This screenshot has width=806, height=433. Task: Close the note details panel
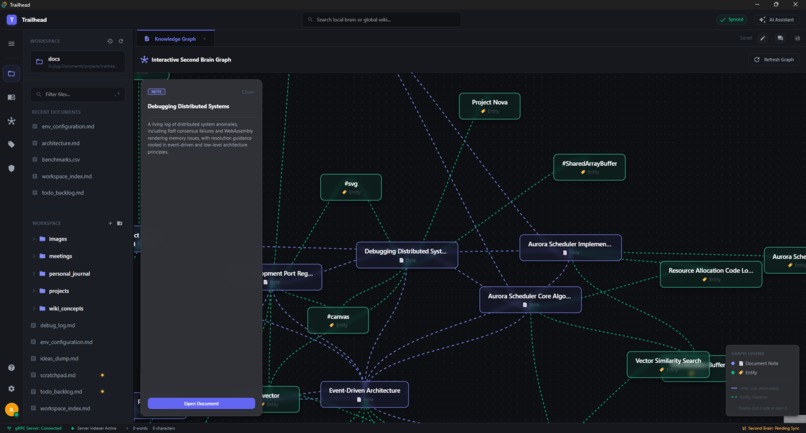click(248, 92)
